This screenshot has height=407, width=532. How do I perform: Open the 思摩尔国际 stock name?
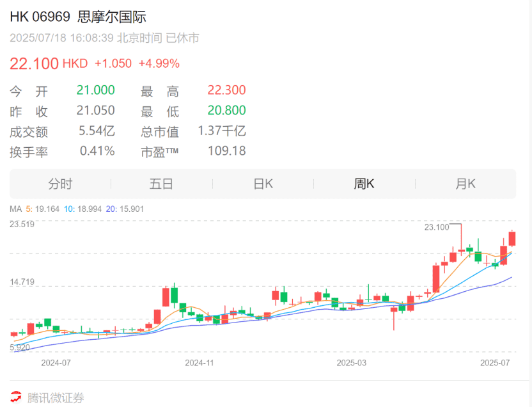[x=111, y=17]
